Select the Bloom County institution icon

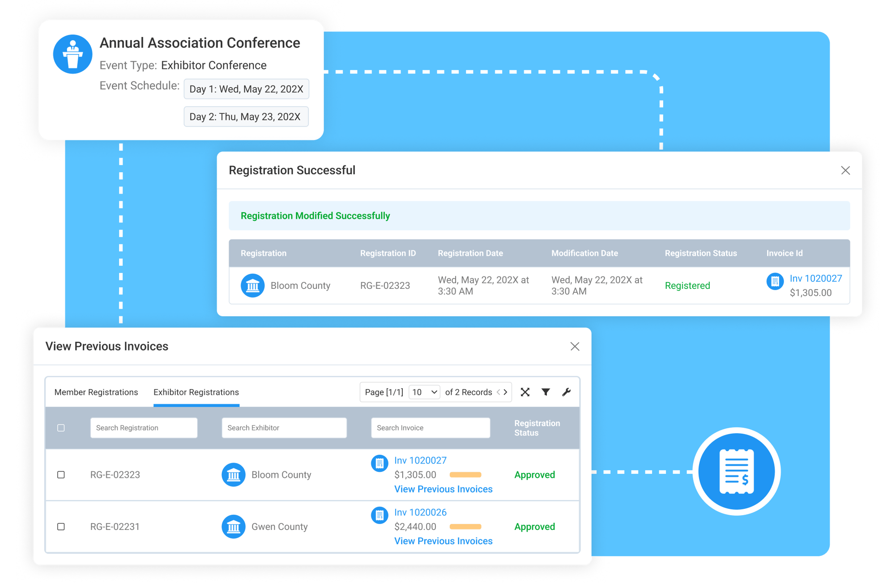point(234,474)
